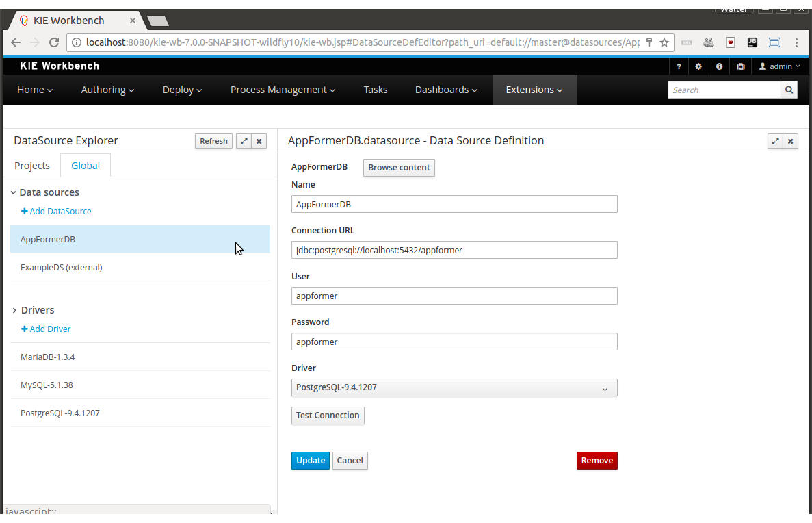Click the briefcase icon in header
The image size is (812, 523).
coord(740,66)
